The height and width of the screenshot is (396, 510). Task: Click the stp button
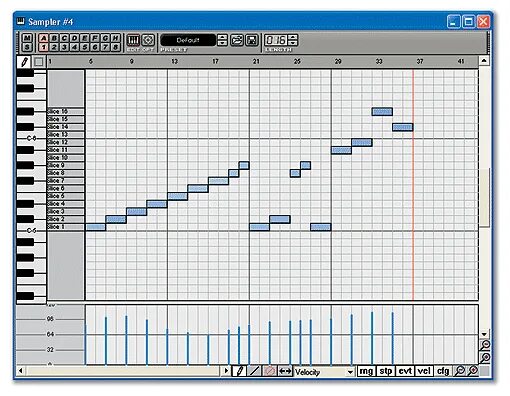point(386,371)
